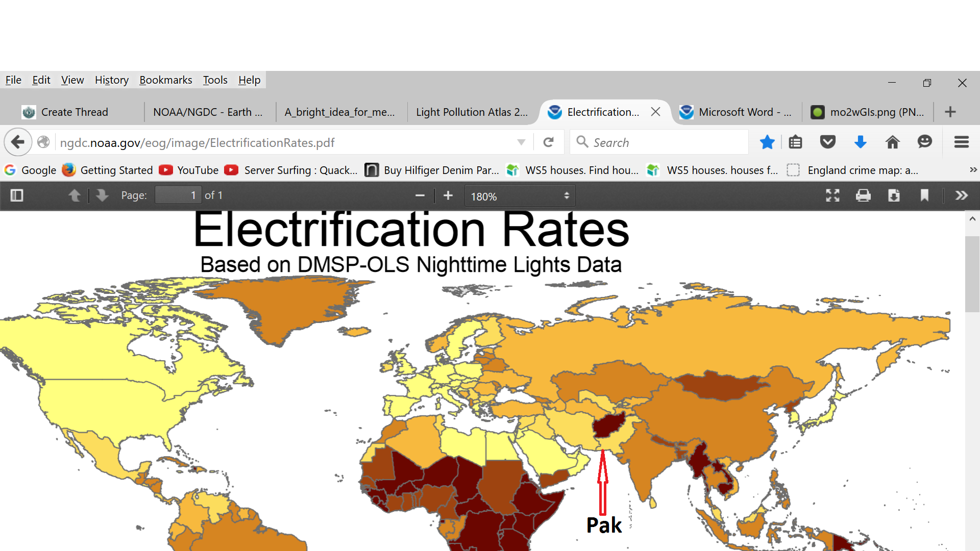This screenshot has height=551, width=980.
Task: Open the YouTube bookmark
Action: coord(189,170)
